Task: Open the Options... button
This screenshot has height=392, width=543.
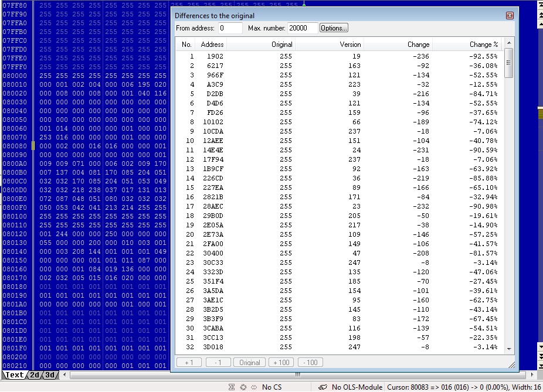Action: [x=334, y=28]
